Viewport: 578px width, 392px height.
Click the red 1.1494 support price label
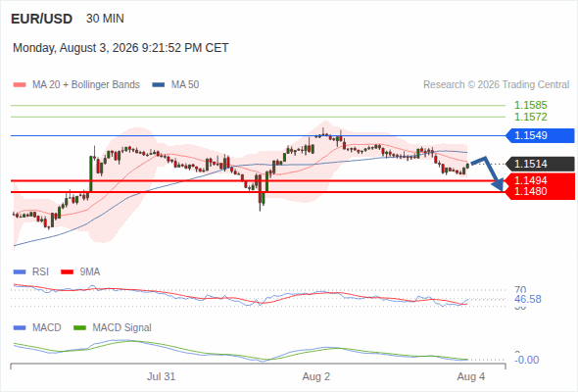click(x=530, y=180)
